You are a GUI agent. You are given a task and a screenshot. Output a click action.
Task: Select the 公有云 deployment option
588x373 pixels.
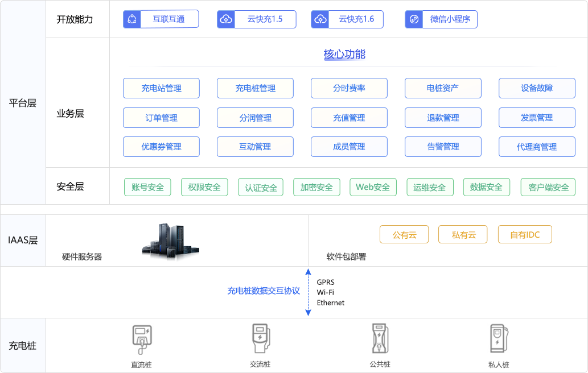[404, 234]
